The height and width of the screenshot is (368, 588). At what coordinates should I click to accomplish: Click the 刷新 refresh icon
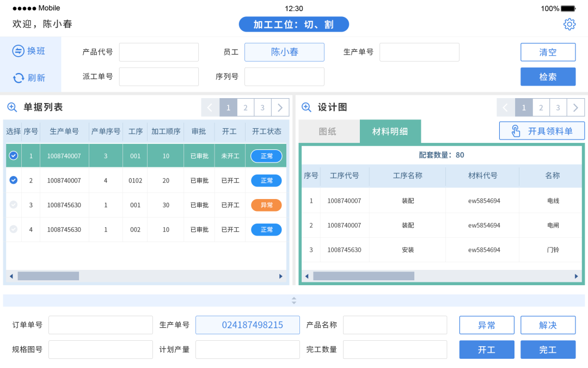click(17, 77)
